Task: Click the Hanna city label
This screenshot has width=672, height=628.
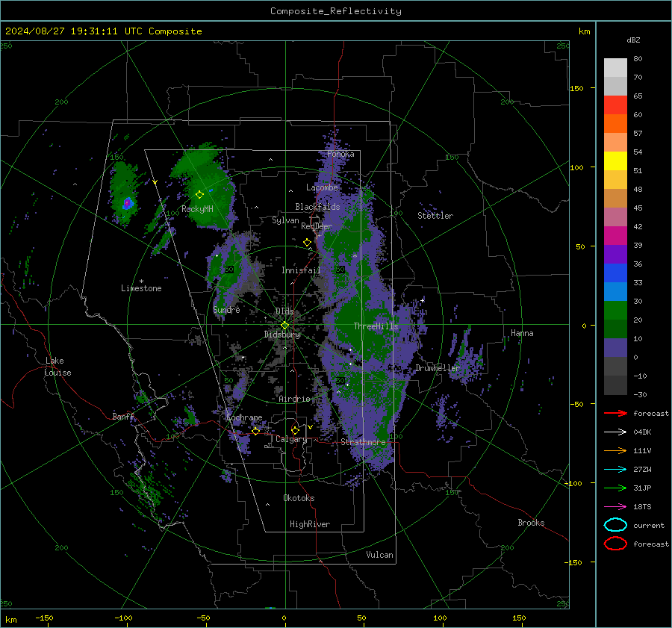Action: [x=522, y=333]
